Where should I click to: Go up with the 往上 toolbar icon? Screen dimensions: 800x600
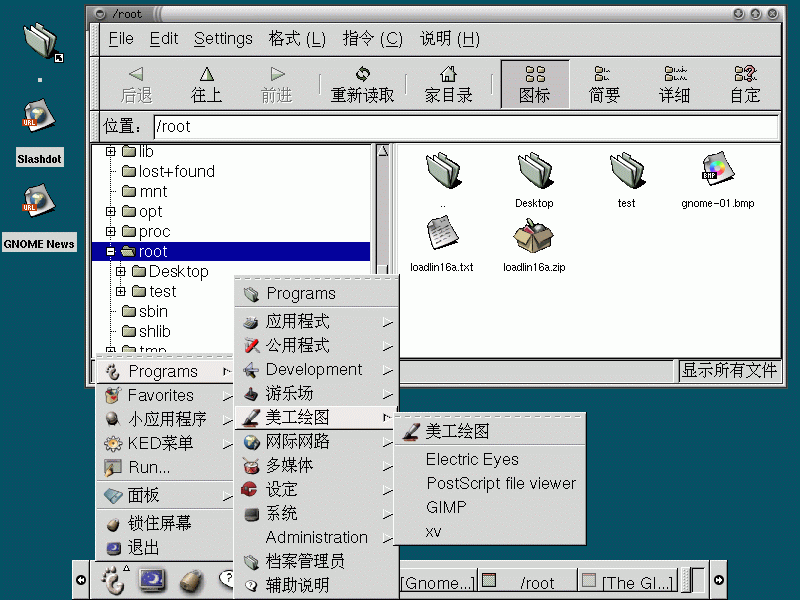[206, 84]
